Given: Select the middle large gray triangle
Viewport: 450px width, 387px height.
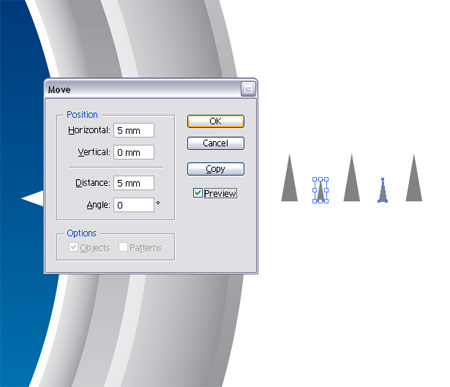Looking at the screenshot, I should pos(352,178).
